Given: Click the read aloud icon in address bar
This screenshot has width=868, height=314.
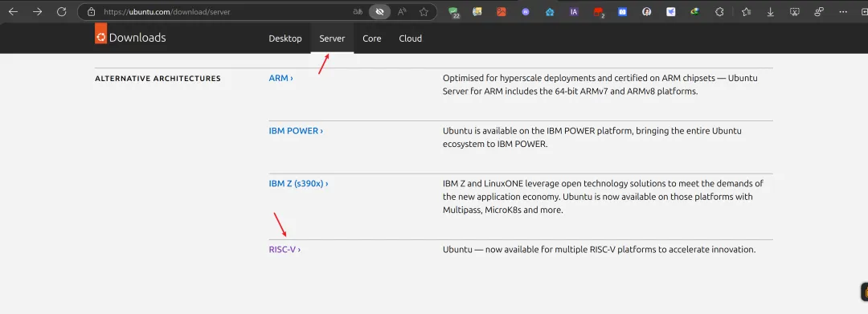Looking at the screenshot, I should (403, 11).
